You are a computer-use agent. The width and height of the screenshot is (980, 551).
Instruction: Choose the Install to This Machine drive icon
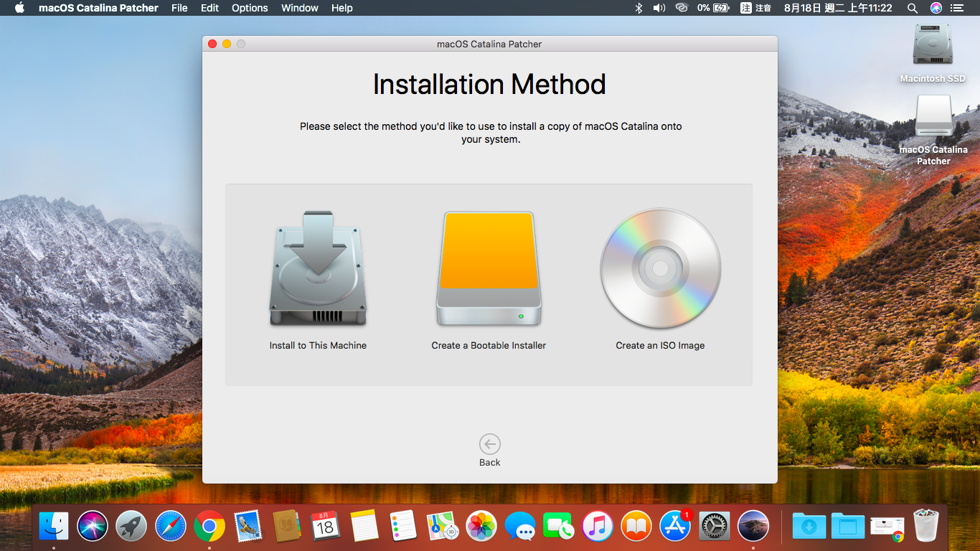point(318,268)
